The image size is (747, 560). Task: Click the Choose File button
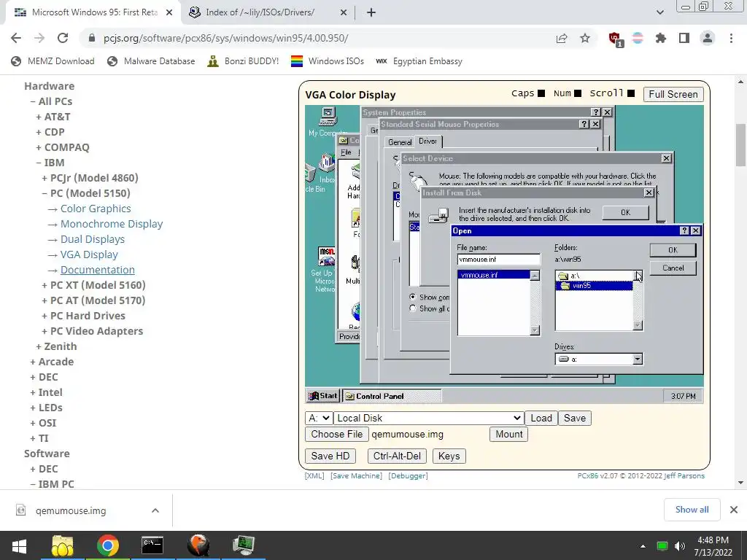336,435
